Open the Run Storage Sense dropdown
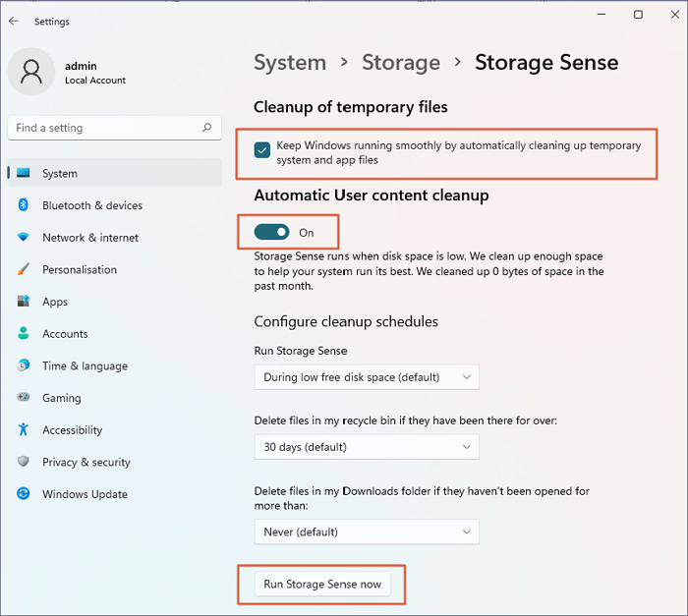Viewport: 688px width, 616px height. tap(367, 377)
